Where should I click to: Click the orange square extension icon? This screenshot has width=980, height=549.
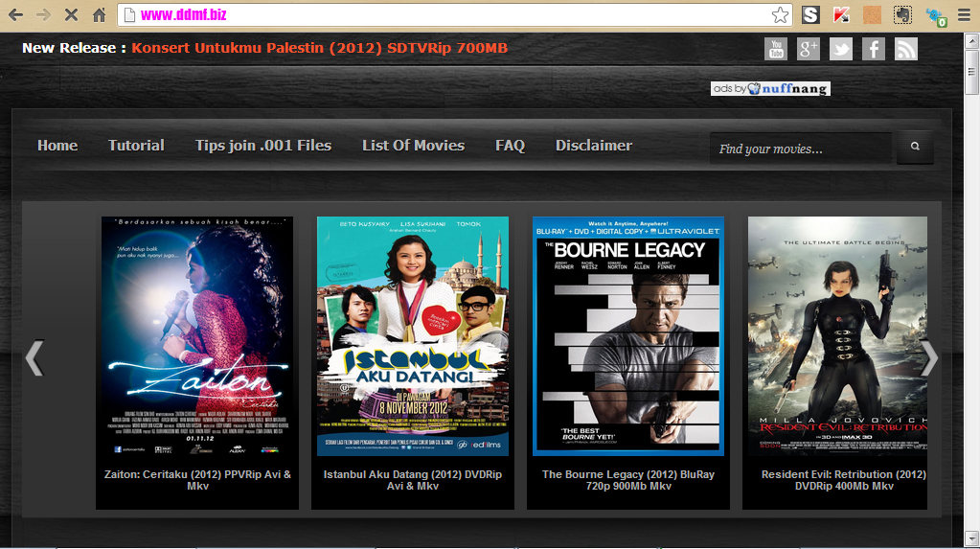coord(872,14)
